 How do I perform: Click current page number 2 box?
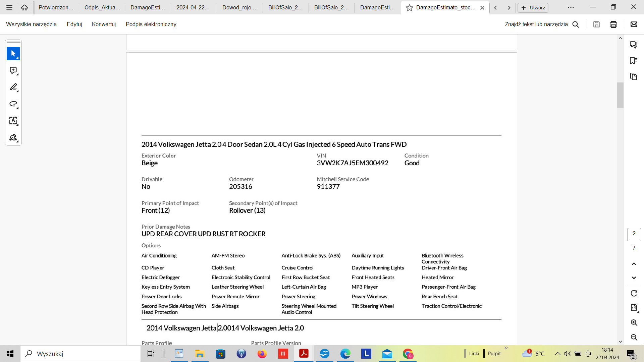634,234
